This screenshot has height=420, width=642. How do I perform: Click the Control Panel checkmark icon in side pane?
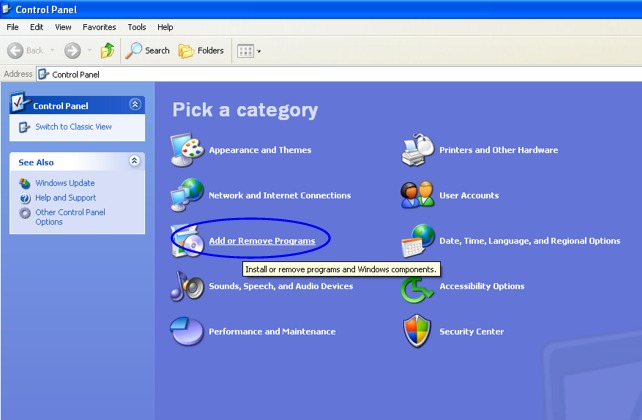19,102
